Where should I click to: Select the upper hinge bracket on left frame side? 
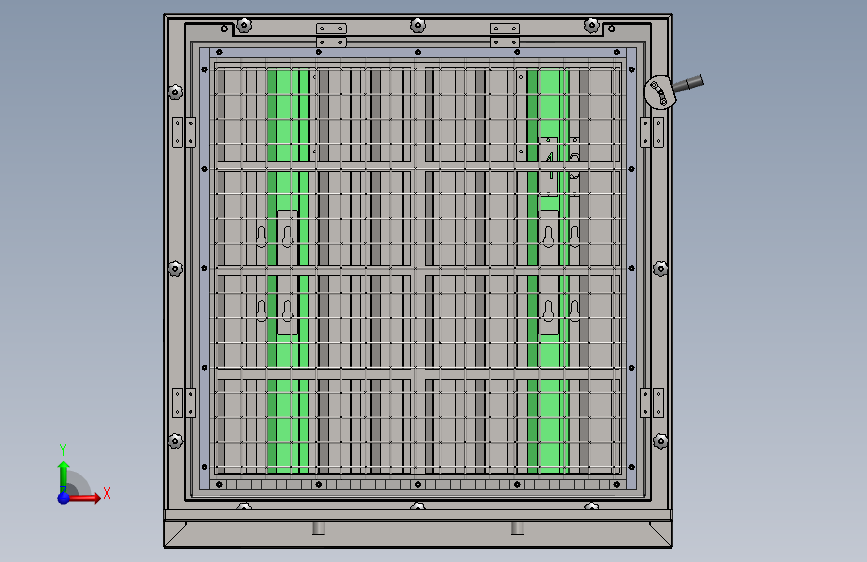coord(184,132)
